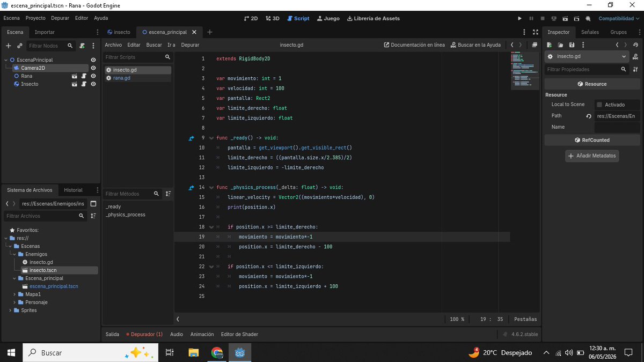Image resolution: width=644 pixels, height=362 pixels.
Task: Run the project with the play icon
Action: (519, 18)
